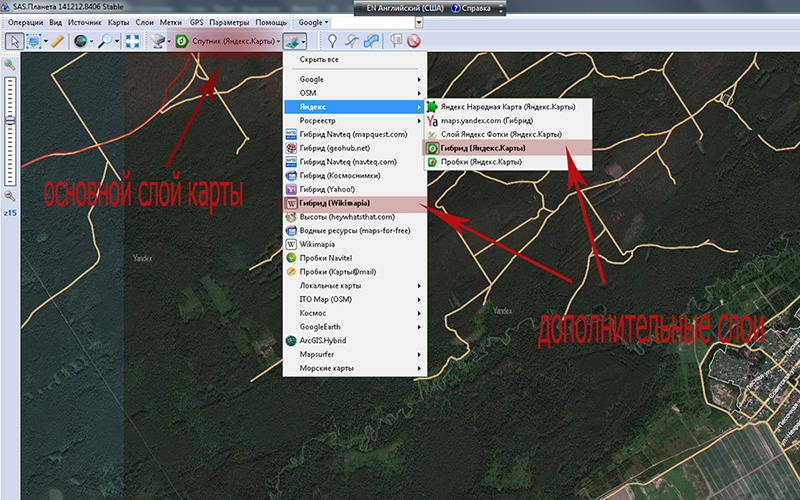
Task: Select the pointer cursor tool
Action: (x=14, y=41)
